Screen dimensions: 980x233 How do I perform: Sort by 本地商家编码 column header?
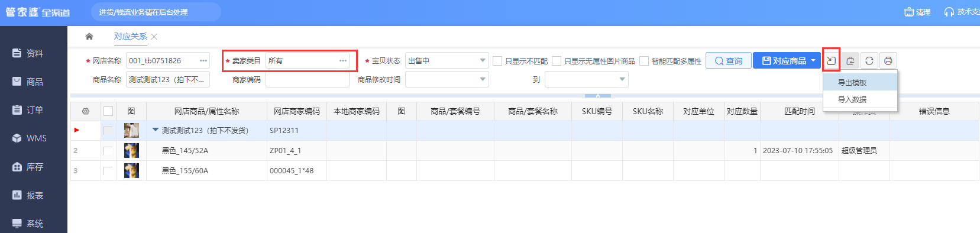357,111
